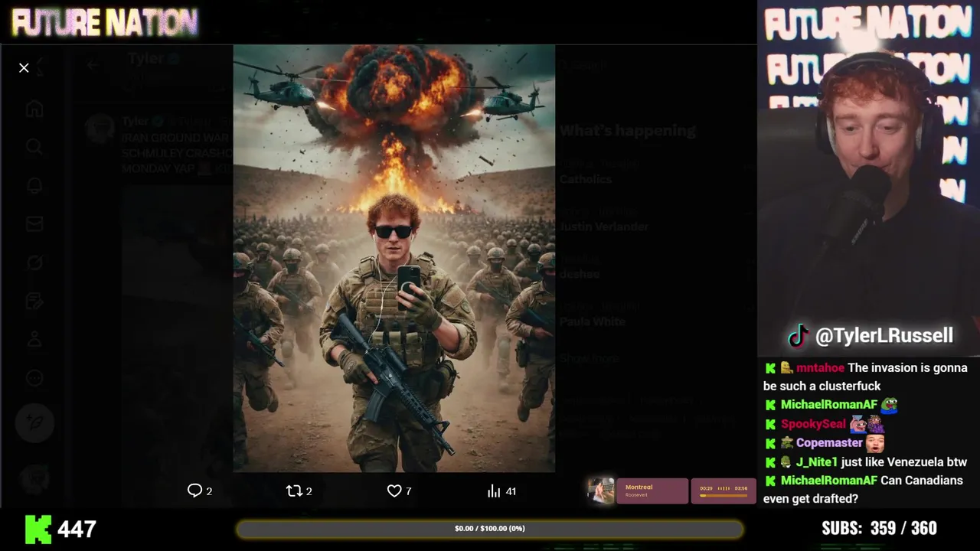Click the SUBS: 359 / 360 counter
980x551 pixels.
[x=879, y=529]
